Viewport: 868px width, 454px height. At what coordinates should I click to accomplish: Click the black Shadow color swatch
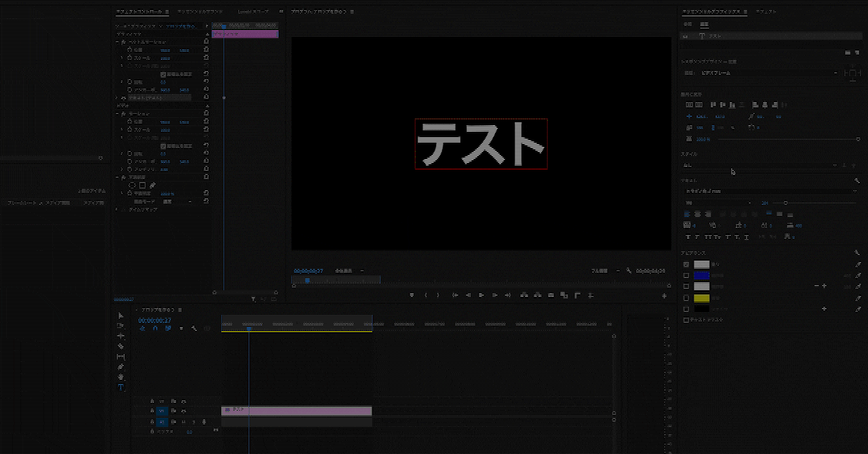point(702,309)
